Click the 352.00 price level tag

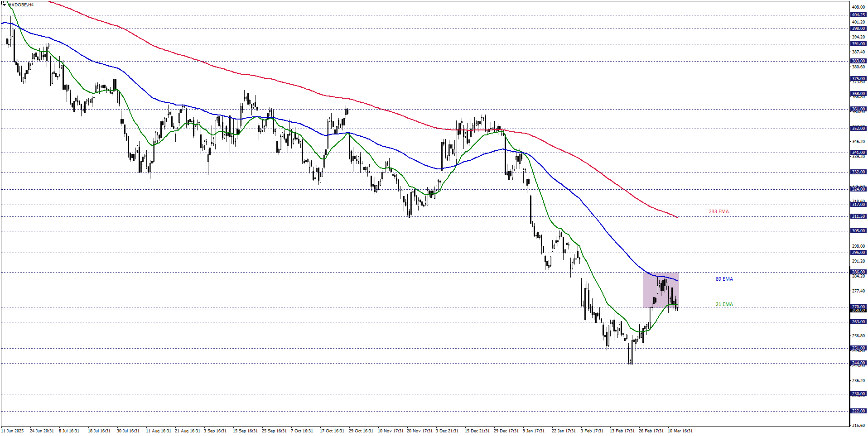pyautogui.click(x=858, y=129)
